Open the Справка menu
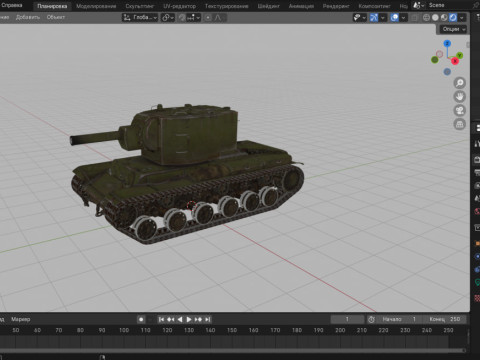This screenshot has height=360, width=480. coord(12,5)
